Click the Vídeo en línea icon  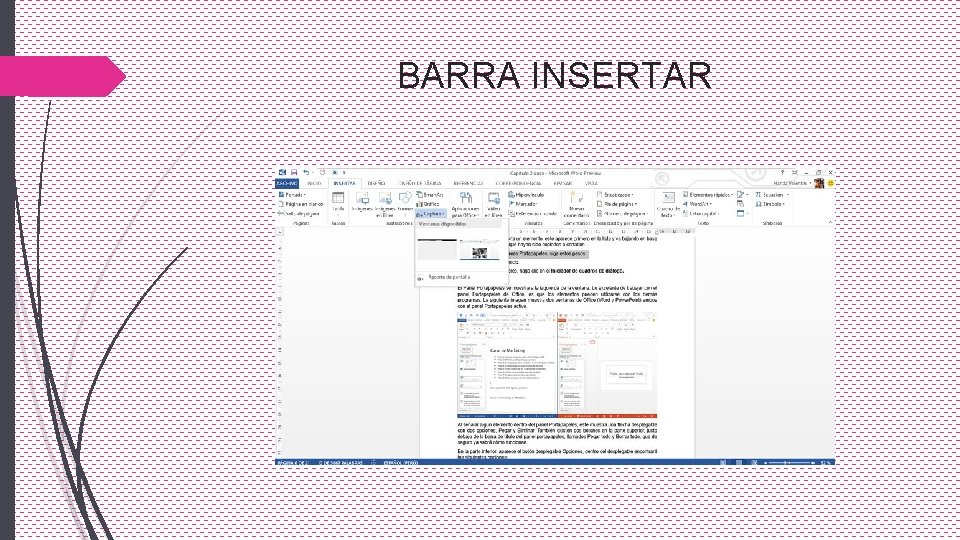pyautogui.click(x=493, y=204)
